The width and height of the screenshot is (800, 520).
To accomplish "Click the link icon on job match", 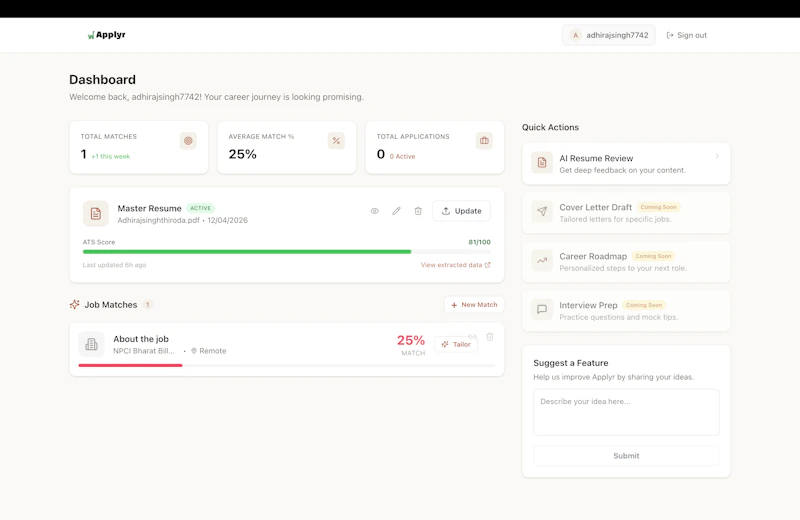I will tap(472, 336).
